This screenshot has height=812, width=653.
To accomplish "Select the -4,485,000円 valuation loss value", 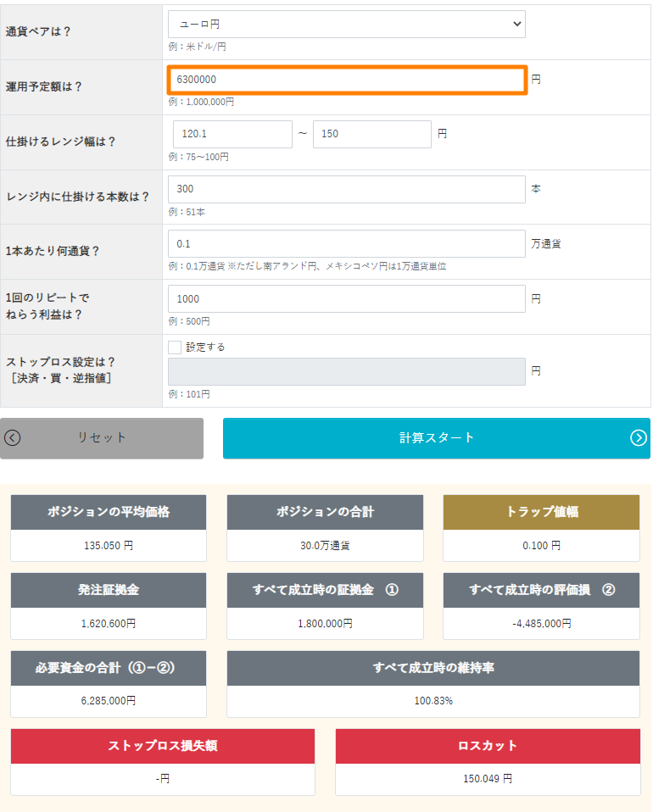I will (x=542, y=624).
